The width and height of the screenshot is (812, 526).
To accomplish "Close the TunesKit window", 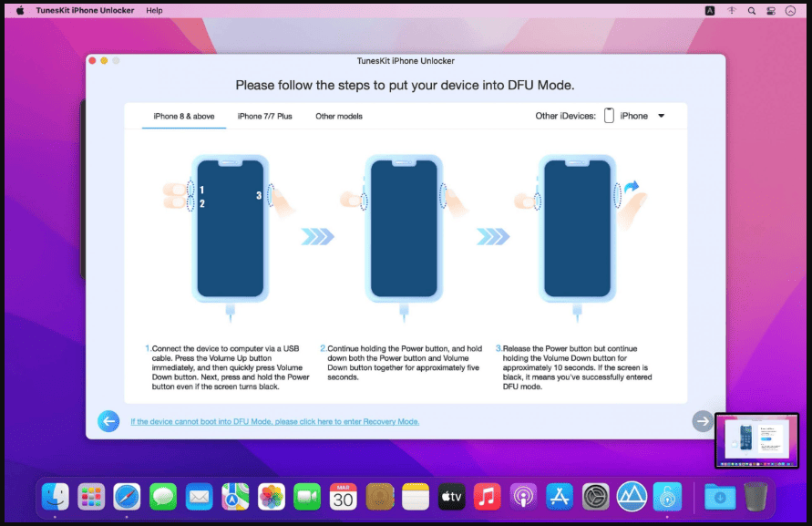I will click(92, 61).
